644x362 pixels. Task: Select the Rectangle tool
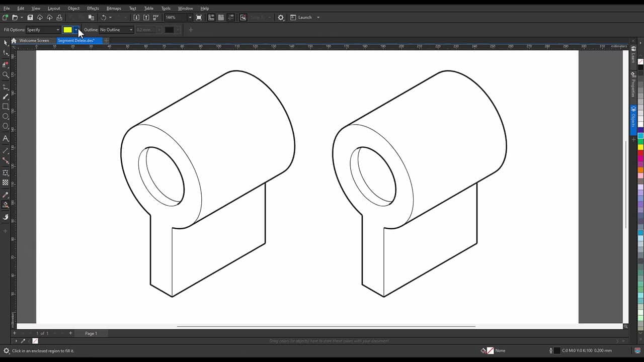[6, 107]
